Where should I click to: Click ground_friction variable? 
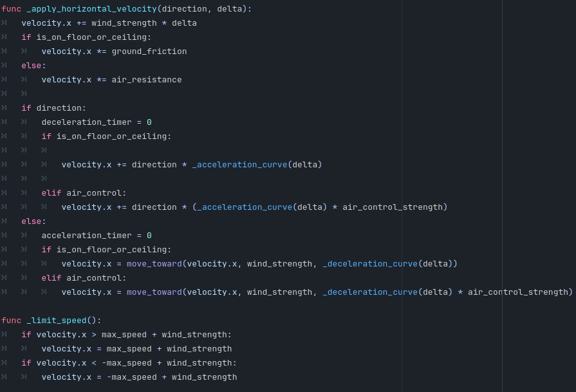coord(149,51)
